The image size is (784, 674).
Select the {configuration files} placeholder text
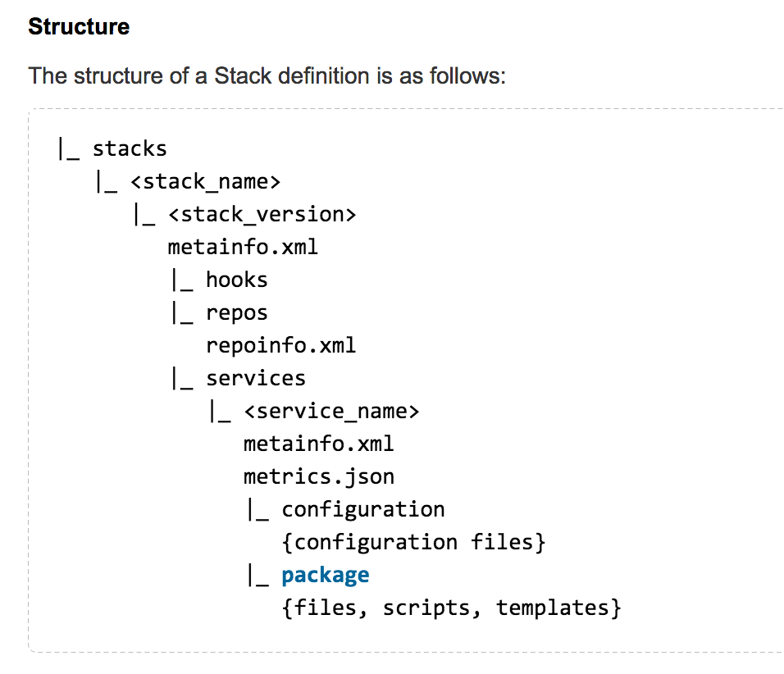413,542
